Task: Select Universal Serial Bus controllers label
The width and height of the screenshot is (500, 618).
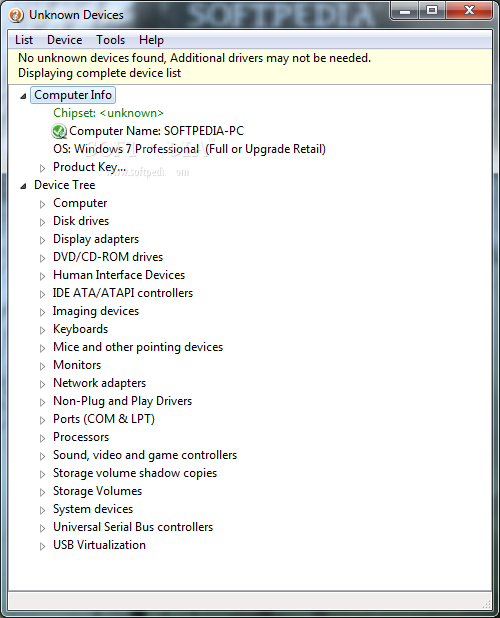Action: 133,527
